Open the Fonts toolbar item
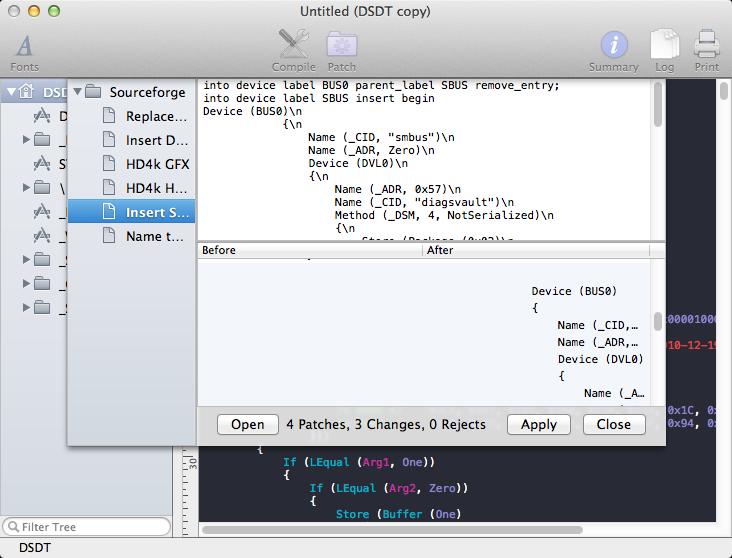This screenshot has height=558, width=732. tap(24, 53)
